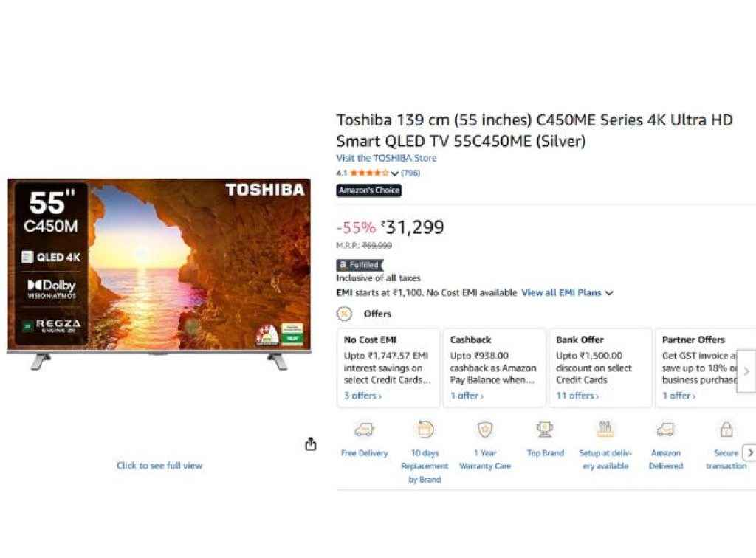Select the Setup at delivery available icon
Screen dimensions: 756x558
click(605, 429)
